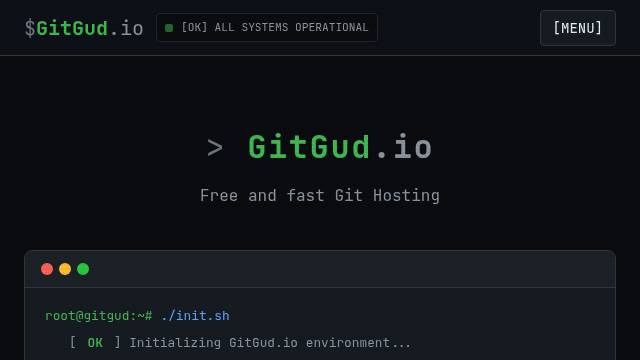Click the green status indicator dot
This screenshot has width=640, height=360.
pos(169,28)
